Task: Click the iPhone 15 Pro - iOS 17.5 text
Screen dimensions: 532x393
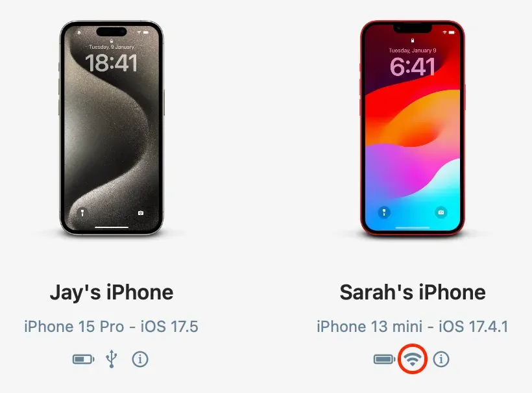Action: 112,327
